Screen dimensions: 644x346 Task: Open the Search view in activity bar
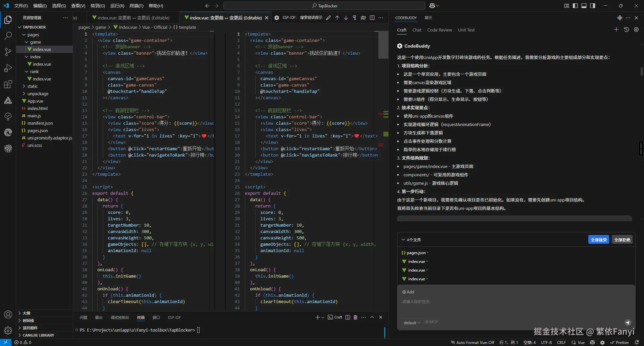point(8,36)
